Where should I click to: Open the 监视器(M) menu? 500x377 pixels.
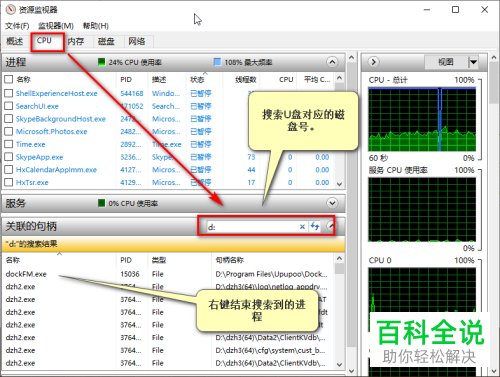coord(55,26)
